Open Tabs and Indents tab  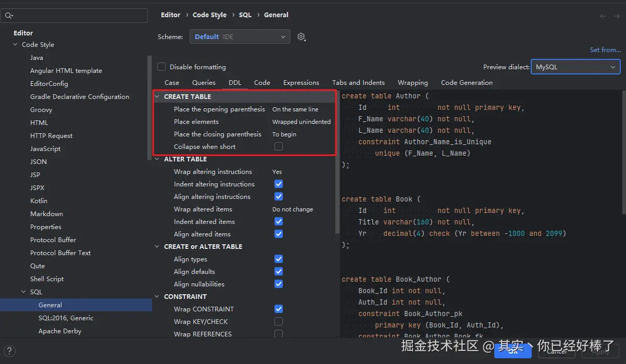pos(358,82)
